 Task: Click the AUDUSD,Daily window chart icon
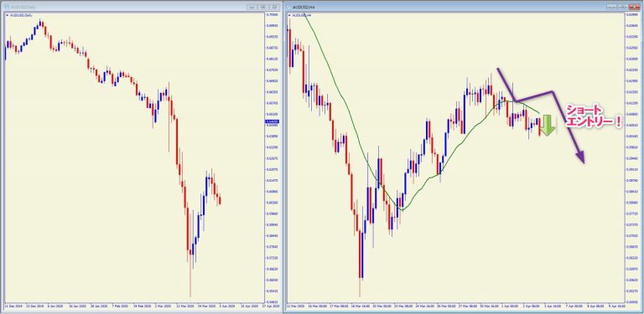pyautogui.click(x=7, y=7)
